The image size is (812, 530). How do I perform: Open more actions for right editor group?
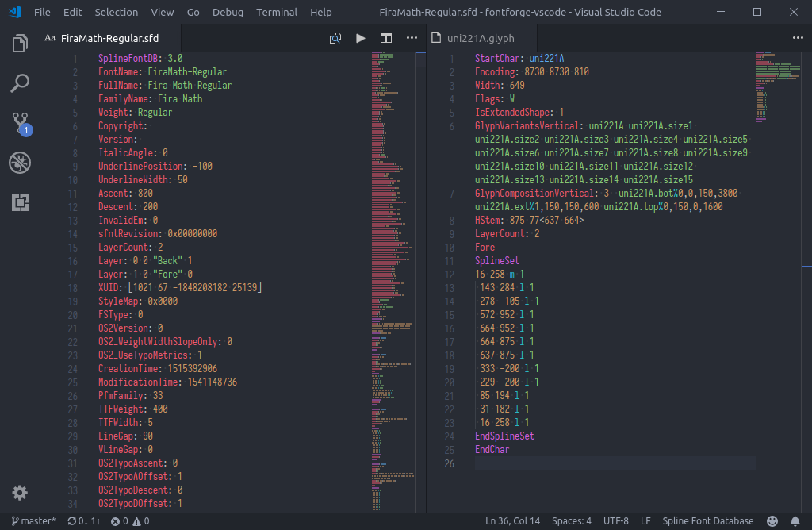point(798,38)
